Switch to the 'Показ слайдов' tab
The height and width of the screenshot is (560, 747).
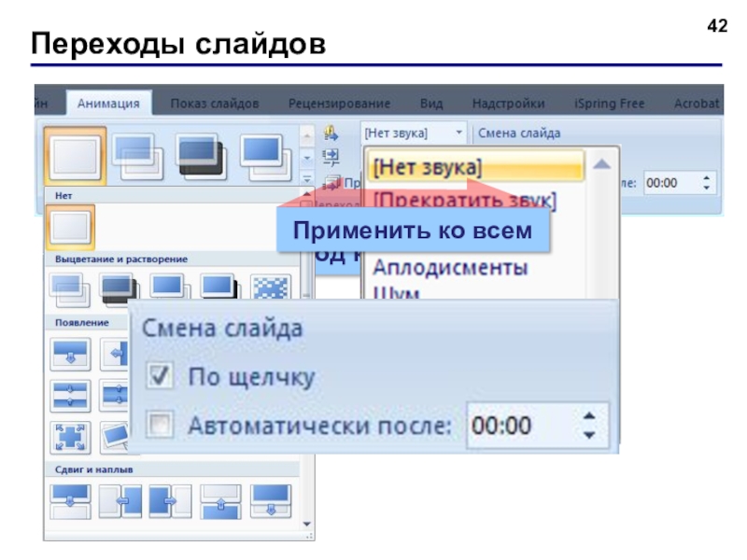pyautogui.click(x=215, y=104)
